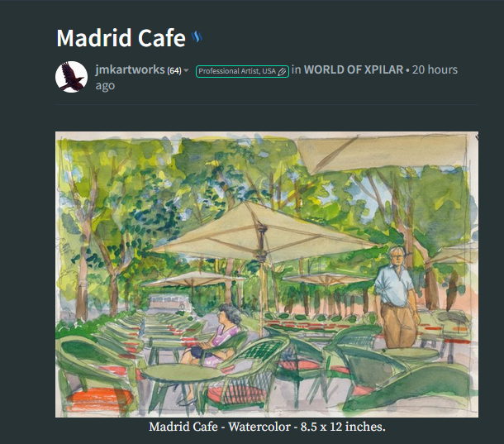Screen dimensions: 504x444
Task: Open the raven avatar of jmkartworks
Action: (71, 77)
